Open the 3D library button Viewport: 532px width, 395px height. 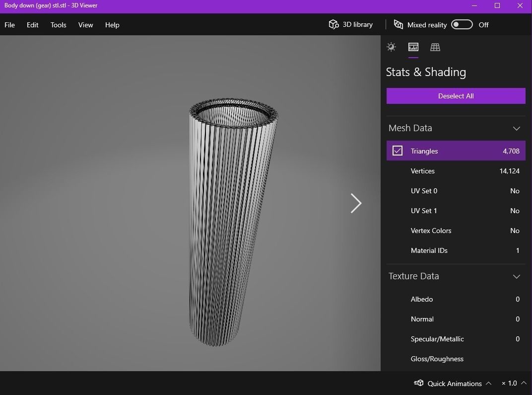tap(351, 24)
